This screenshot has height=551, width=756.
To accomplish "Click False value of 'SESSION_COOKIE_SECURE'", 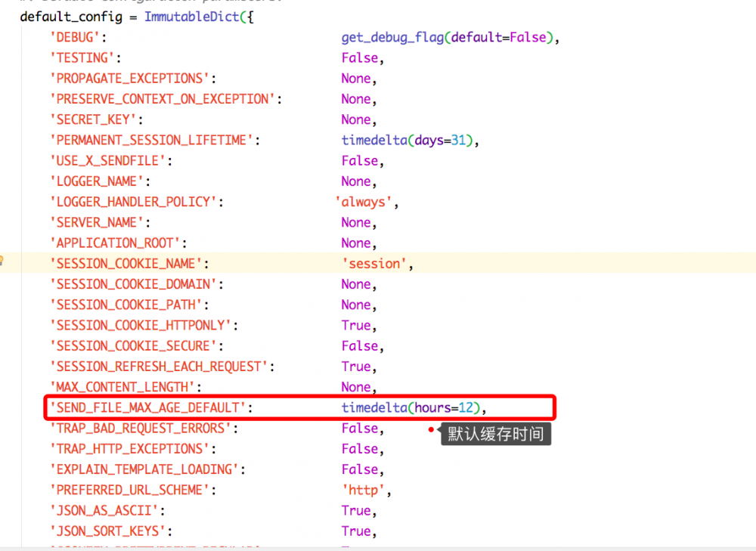I will (360, 346).
